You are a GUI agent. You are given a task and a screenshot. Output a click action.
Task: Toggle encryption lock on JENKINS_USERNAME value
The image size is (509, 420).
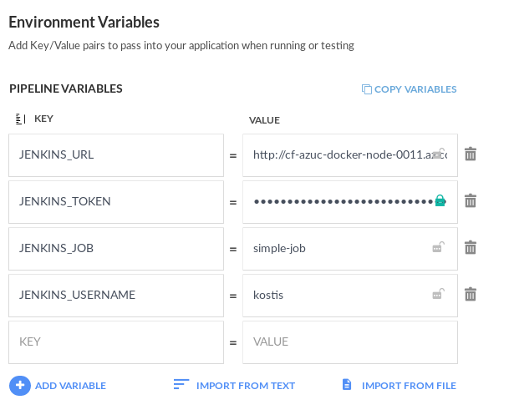tap(437, 294)
